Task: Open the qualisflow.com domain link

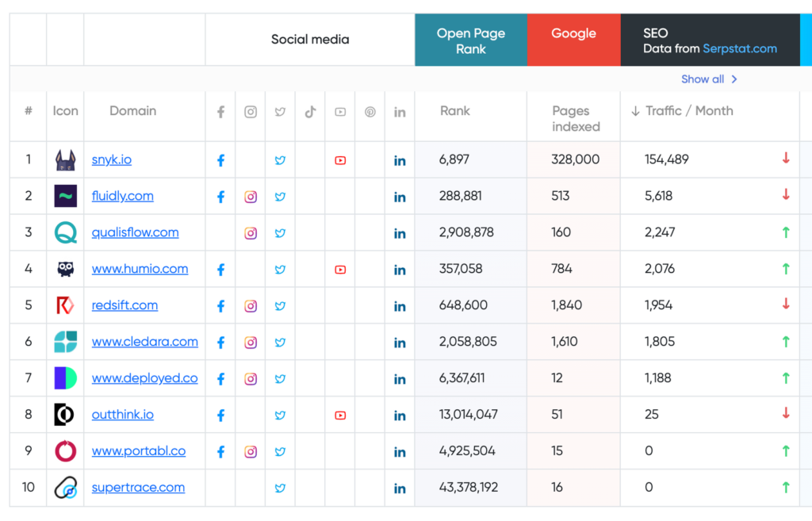Action: (135, 232)
